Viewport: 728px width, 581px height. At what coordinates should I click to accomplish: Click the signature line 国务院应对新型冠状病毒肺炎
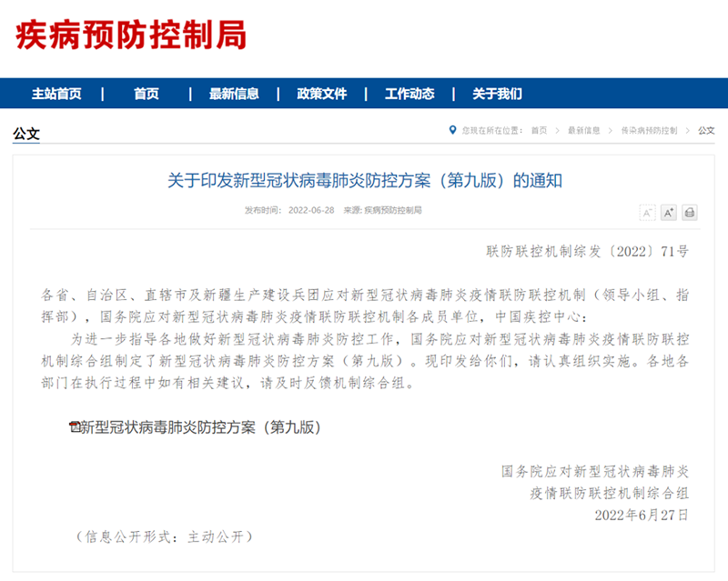coord(595,472)
